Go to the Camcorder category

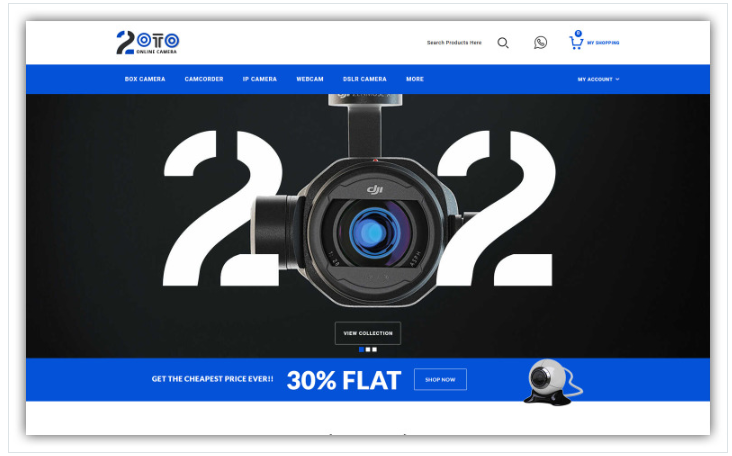click(204, 79)
